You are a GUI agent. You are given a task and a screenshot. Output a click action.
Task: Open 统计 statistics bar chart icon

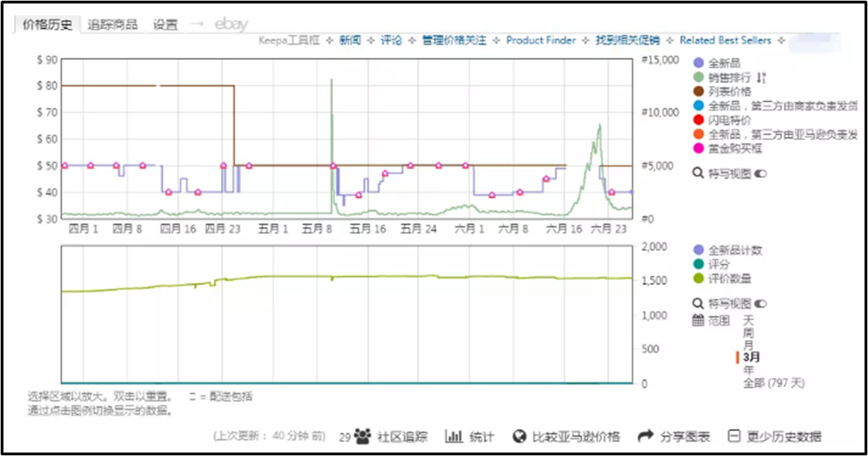[x=454, y=436]
